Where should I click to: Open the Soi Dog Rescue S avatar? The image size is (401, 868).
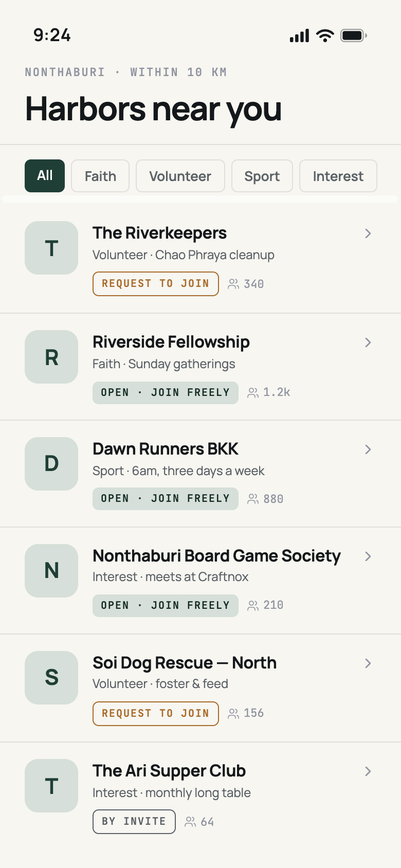(x=51, y=678)
